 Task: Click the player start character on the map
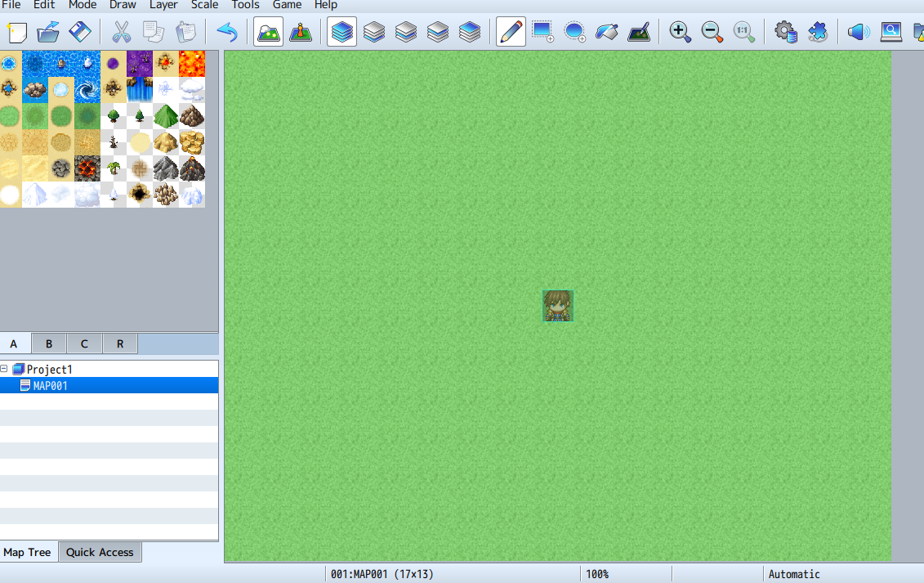point(558,306)
